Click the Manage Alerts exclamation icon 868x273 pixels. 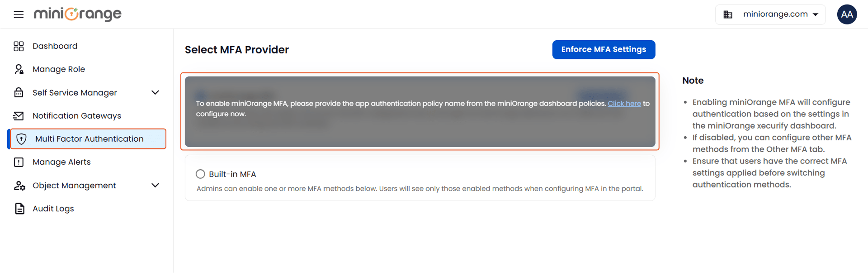[x=19, y=162]
